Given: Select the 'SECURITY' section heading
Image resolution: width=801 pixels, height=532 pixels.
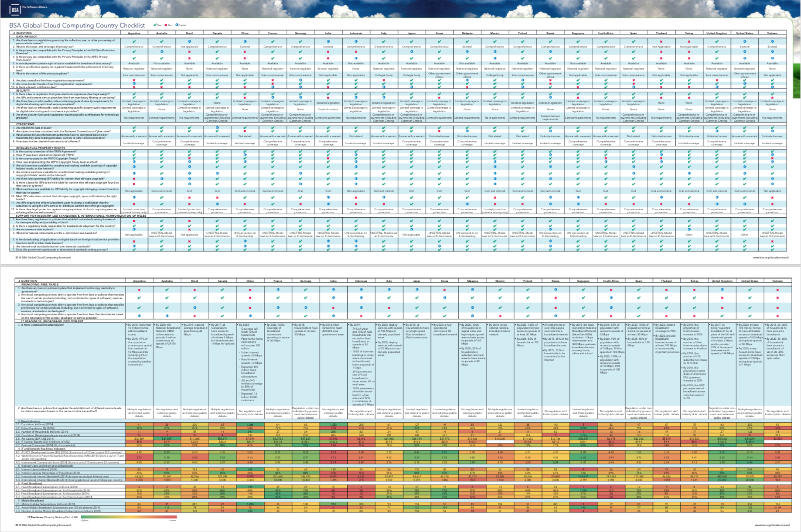Looking at the screenshot, I should point(23,91).
